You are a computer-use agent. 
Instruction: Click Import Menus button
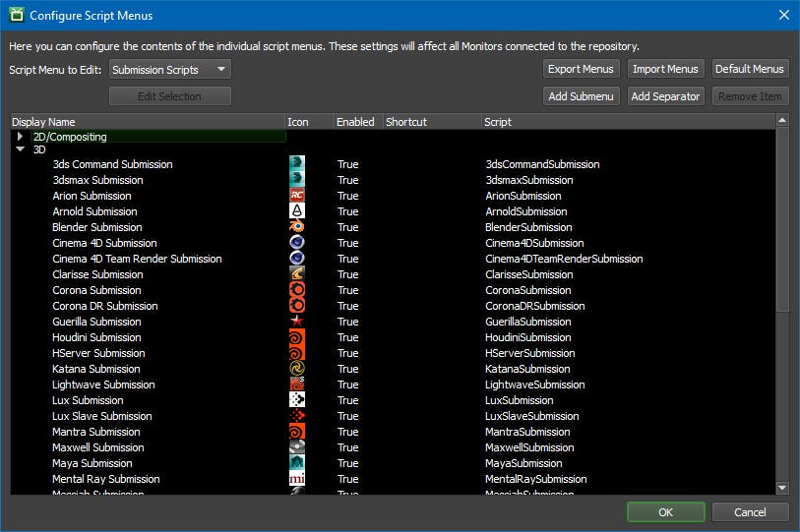pos(665,69)
